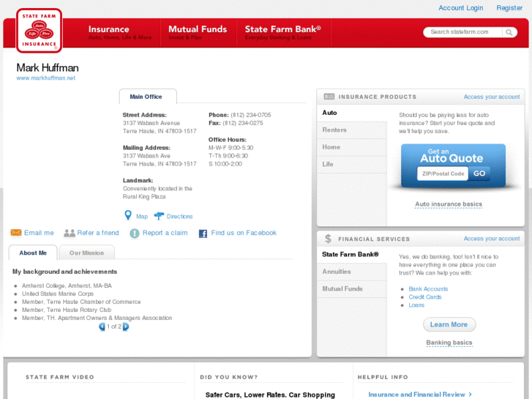532x399 pixels.
Task: Click the Register link
Action: pos(509,8)
